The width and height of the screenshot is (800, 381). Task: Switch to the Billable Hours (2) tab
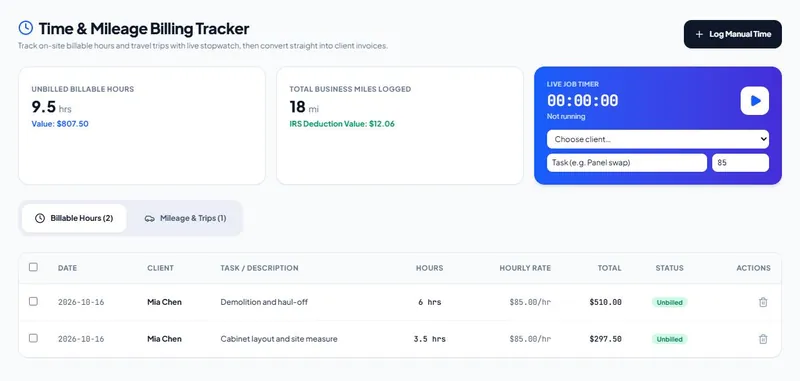click(x=74, y=218)
